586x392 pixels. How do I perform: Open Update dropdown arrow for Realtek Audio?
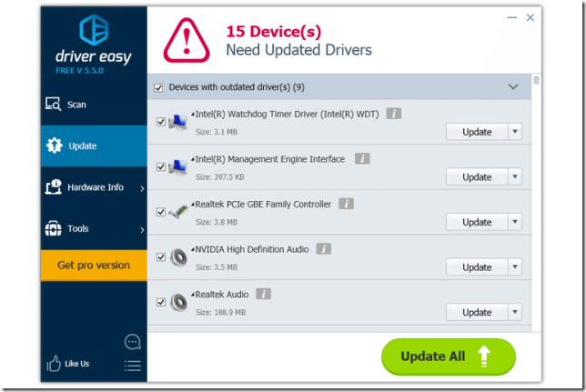click(x=515, y=312)
